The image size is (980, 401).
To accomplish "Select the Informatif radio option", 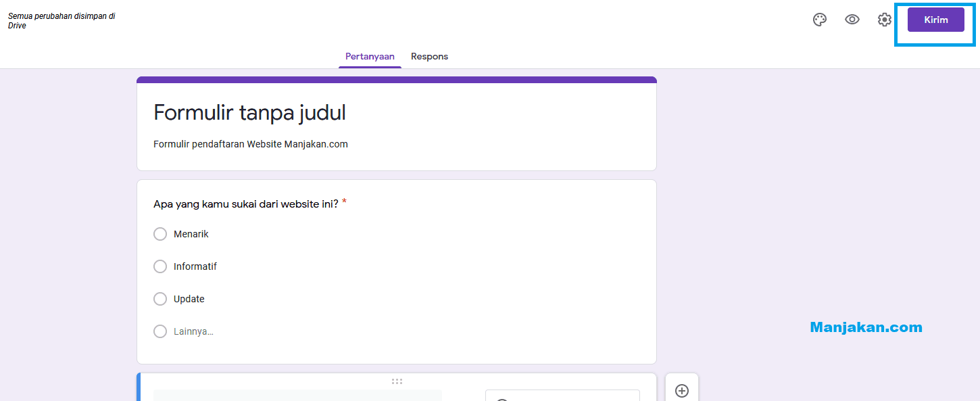I will [x=160, y=266].
